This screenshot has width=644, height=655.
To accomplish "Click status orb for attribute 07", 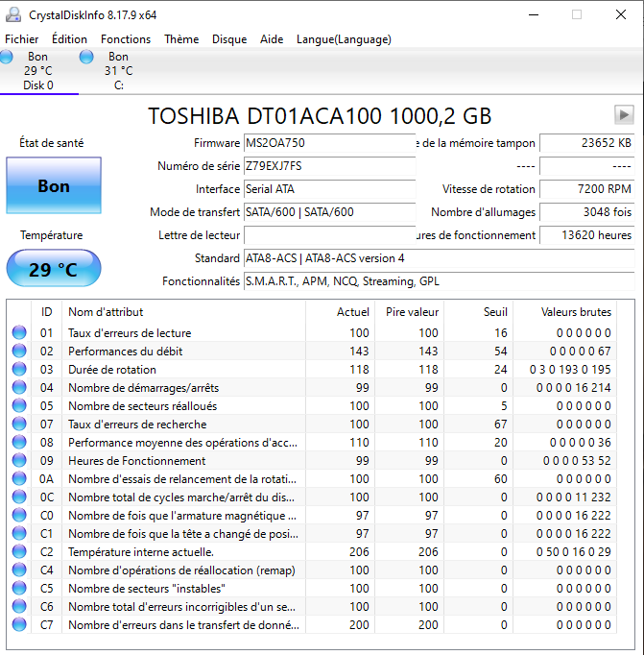I will coord(19,424).
